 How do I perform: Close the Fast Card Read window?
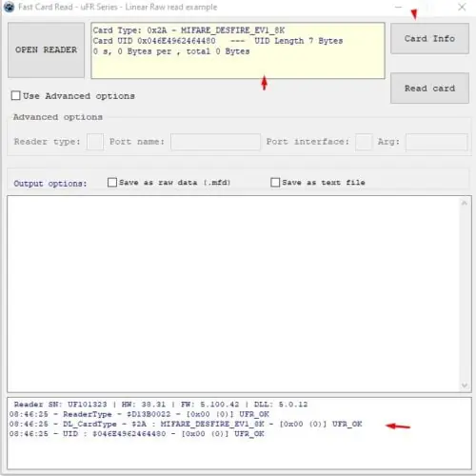(462, 7)
